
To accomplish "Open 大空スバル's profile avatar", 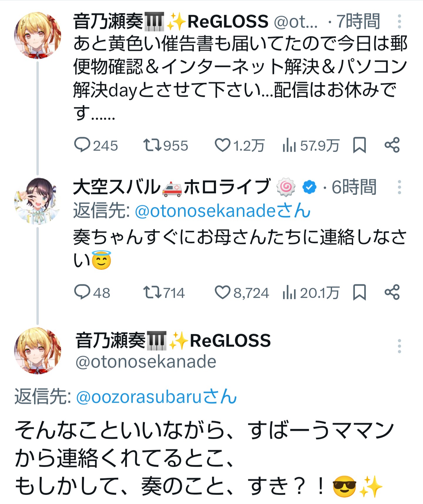I will click(x=38, y=201).
